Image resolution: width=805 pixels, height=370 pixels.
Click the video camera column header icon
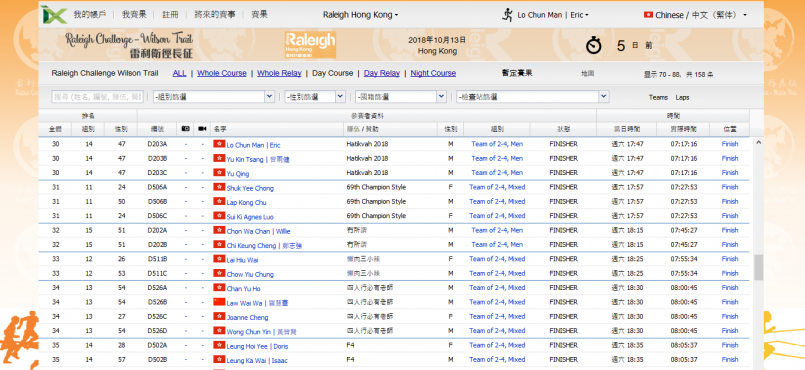coord(202,129)
